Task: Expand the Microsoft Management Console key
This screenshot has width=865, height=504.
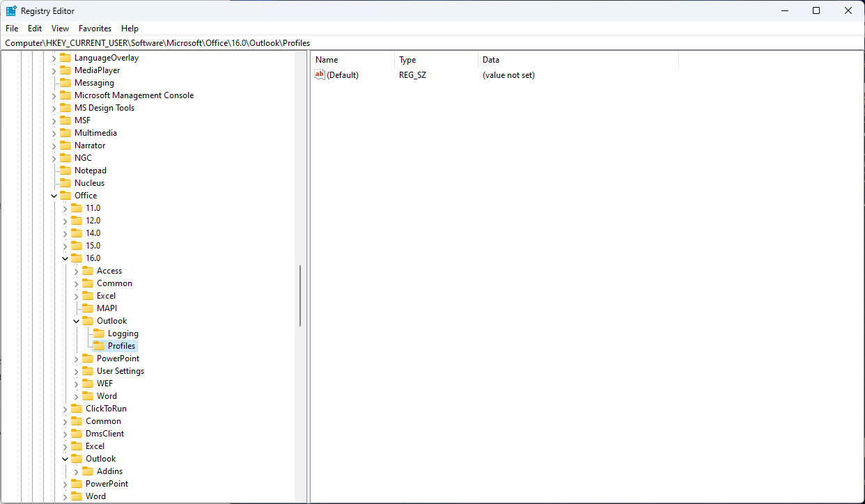Action: [x=54, y=95]
